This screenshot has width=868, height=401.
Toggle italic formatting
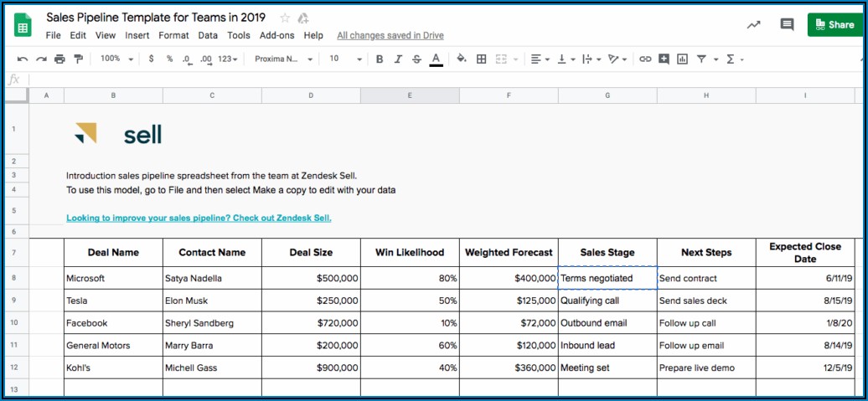(398, 59)
